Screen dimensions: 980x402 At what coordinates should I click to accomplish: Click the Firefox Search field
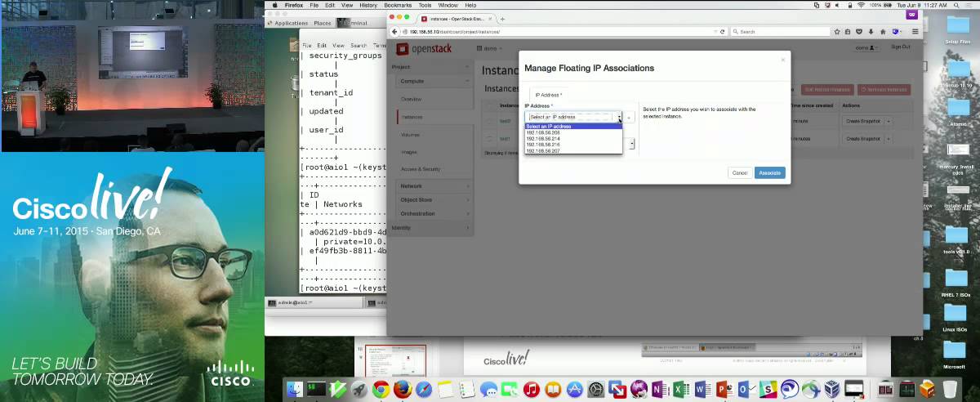pos(780,31)
